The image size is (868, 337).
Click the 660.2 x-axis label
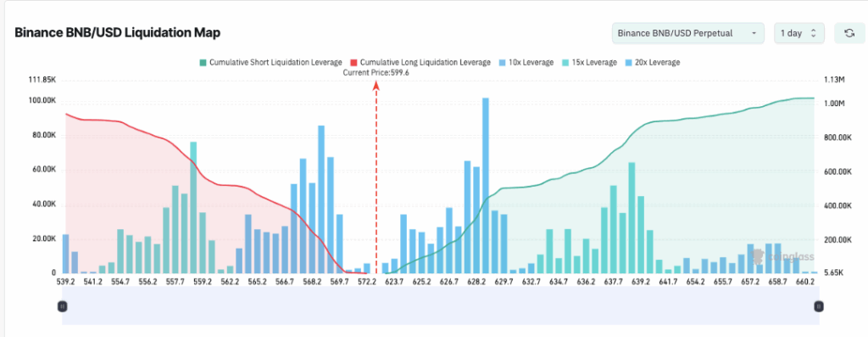(x=805, y=282)
